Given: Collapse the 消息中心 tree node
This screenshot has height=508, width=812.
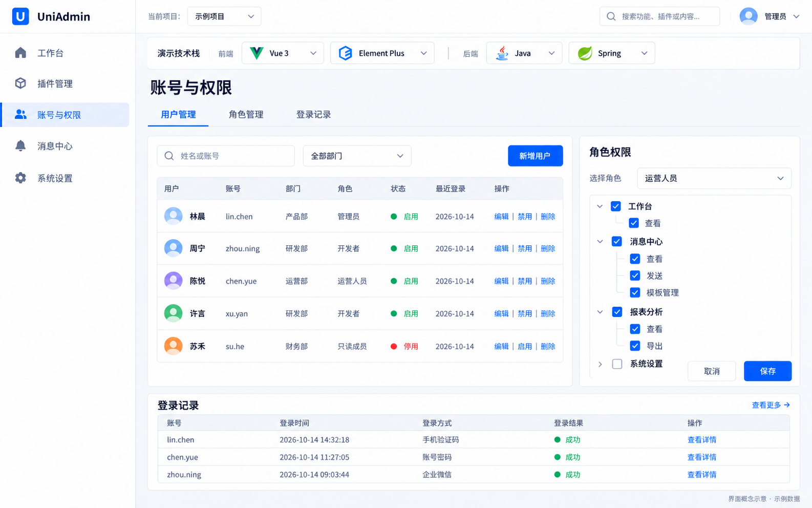Looking at the screenshot, I should (600, 241).
